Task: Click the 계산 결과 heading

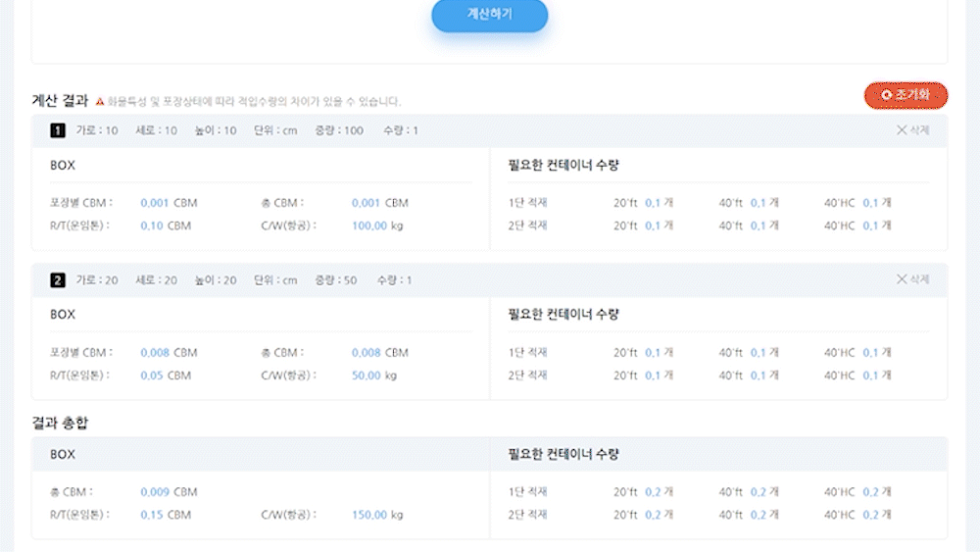Action: coord(60,101)
